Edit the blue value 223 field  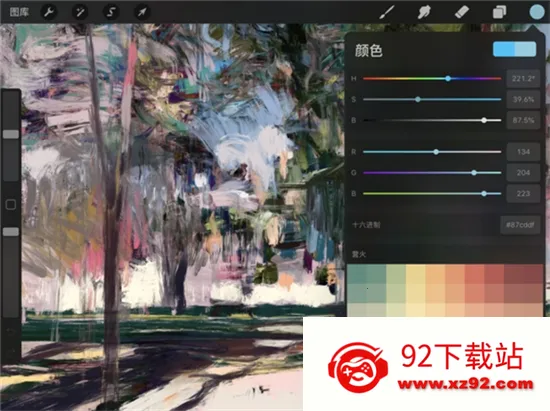[x=523, y=194]
